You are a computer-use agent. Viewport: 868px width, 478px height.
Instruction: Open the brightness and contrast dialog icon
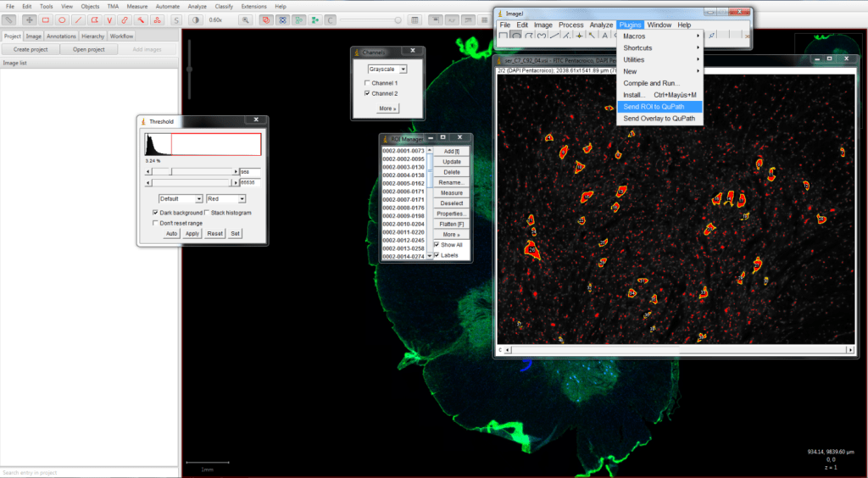tap(196, 19)
